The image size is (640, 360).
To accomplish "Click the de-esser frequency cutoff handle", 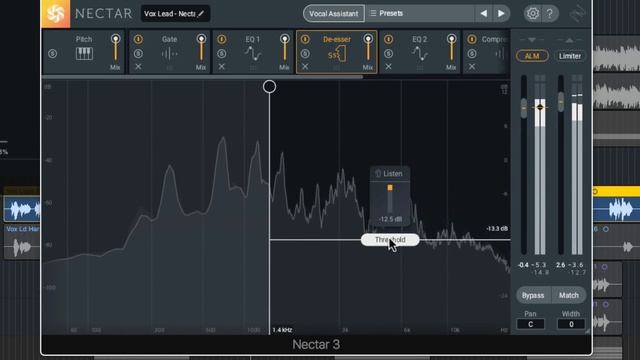I will coord(269,87).
